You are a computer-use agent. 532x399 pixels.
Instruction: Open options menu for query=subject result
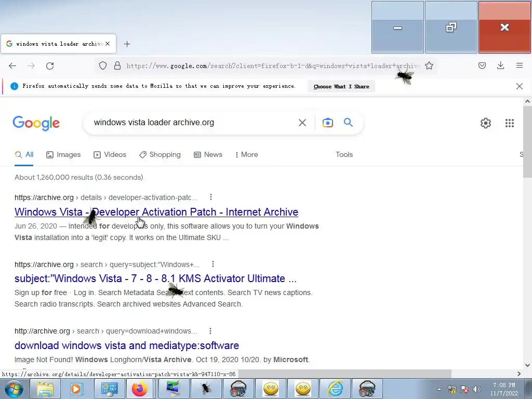coord(212,264)
